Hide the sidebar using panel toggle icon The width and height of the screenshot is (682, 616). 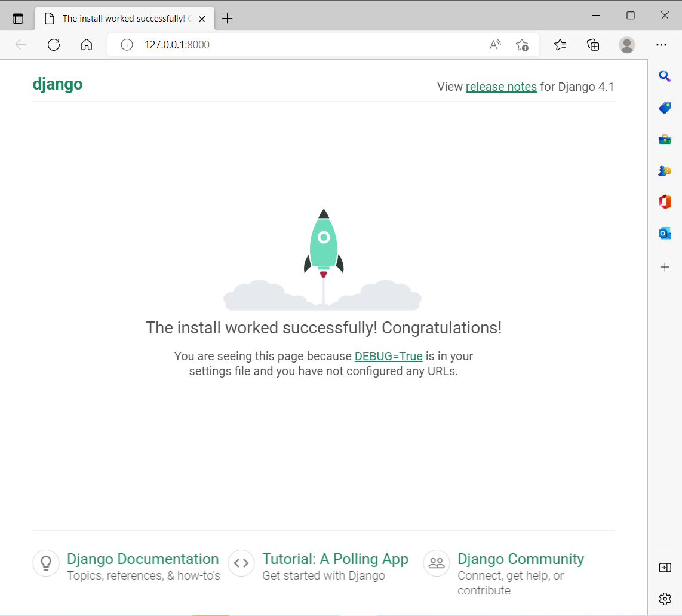pos(665,568)
